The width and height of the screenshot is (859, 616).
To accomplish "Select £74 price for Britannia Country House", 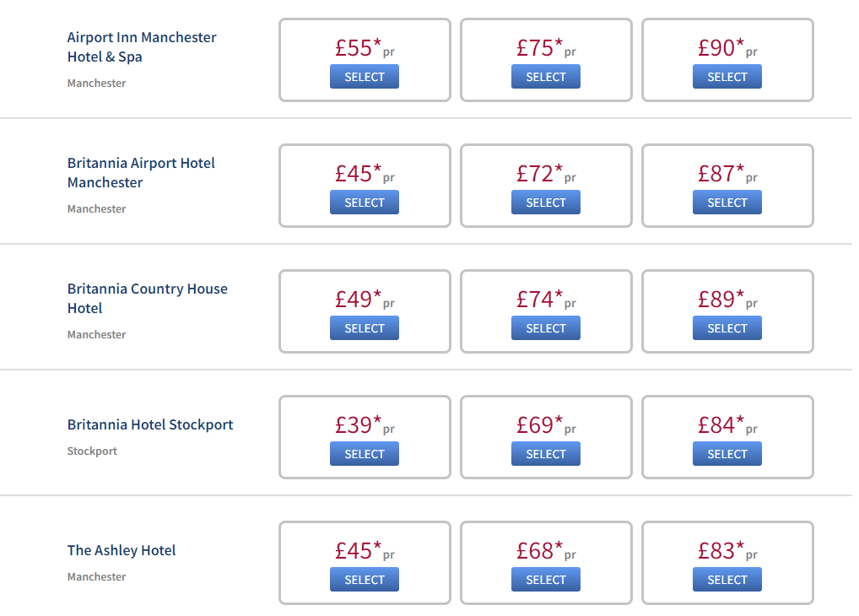I will (546, 328).
